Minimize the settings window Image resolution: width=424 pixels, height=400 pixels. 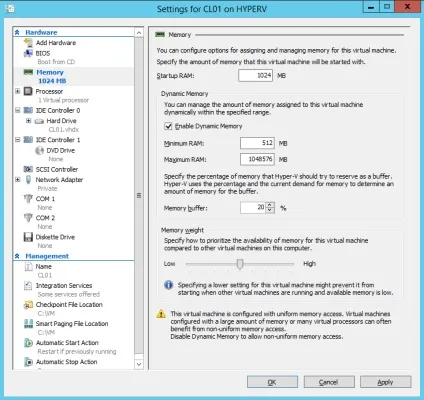click(x=371, y=7)
